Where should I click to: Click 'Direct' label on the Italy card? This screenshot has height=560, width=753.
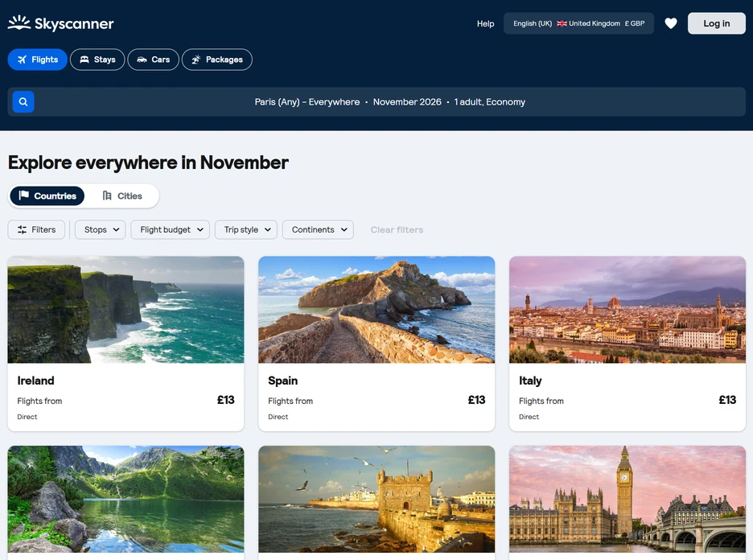point(529,417)
